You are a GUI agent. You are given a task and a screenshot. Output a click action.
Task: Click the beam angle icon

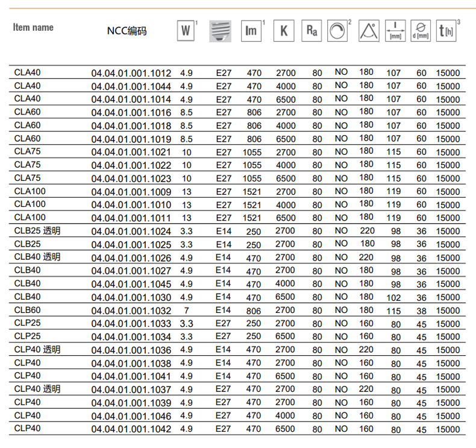point(368,31)
